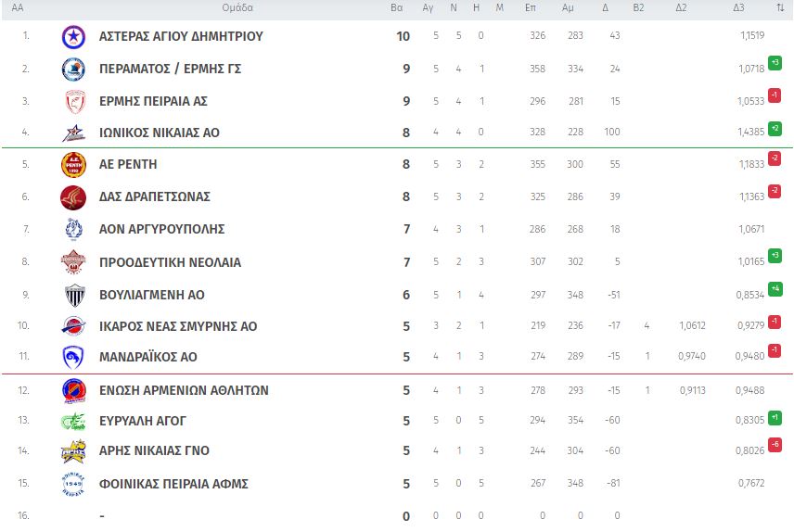Click the Αστέρας Αγίου Δημητρίου team logo
794x532 pixels.
pos(73,37)
